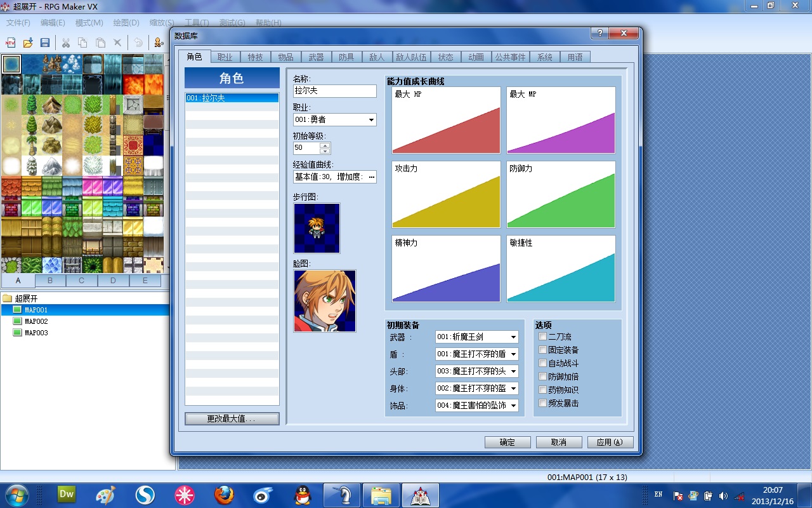Switch to the 职业 tab

coord(225,57)
